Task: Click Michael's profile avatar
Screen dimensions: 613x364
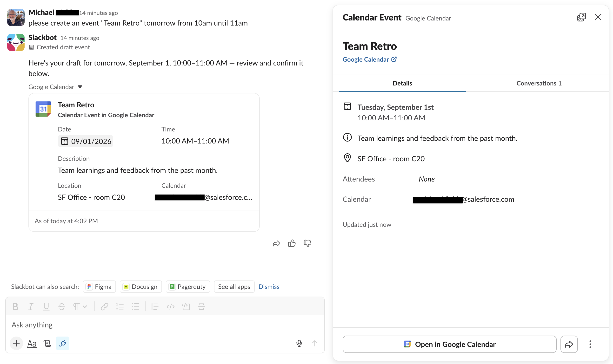Action: click(16, 17)
